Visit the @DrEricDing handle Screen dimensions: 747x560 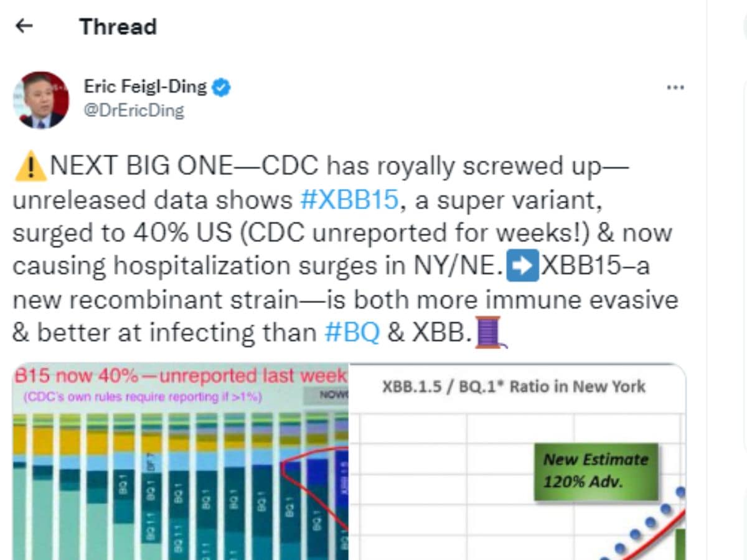coord(134,111)
